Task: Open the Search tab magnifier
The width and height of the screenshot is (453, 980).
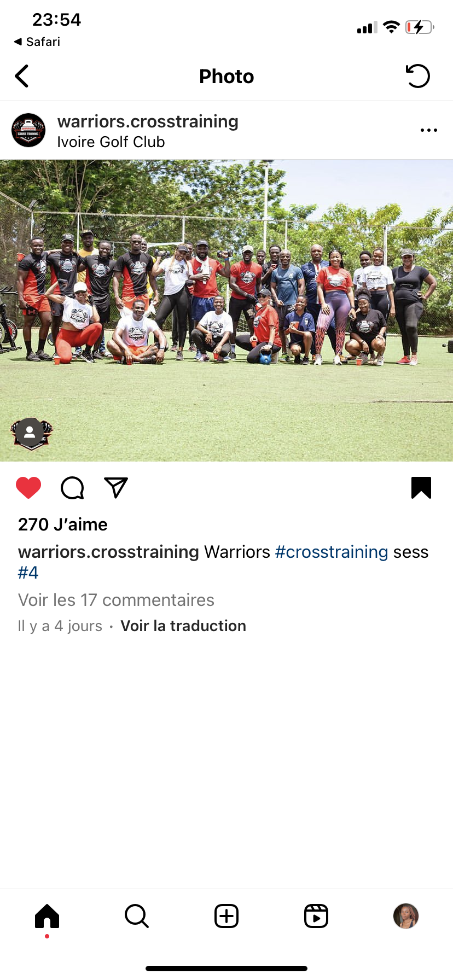Action: 137,916
